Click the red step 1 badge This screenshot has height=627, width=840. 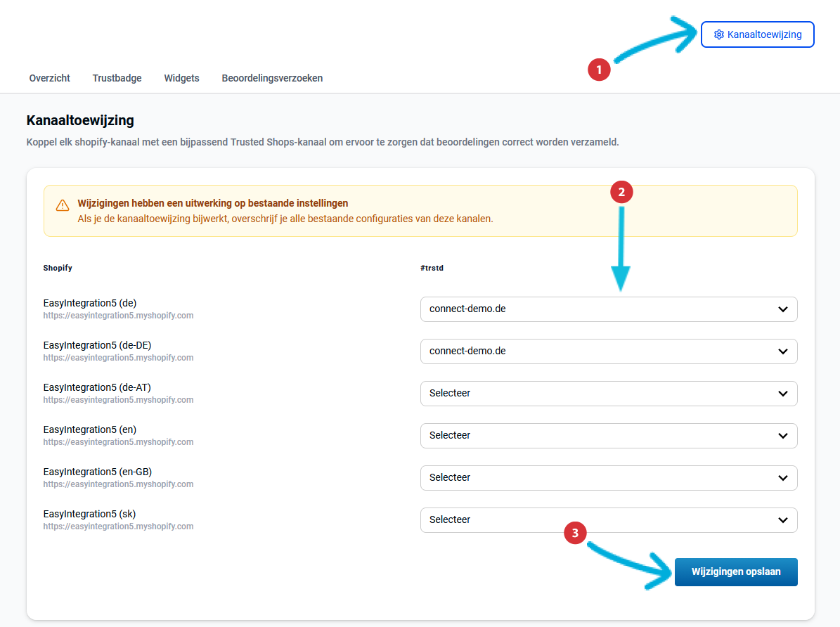(x=599, y=70)
